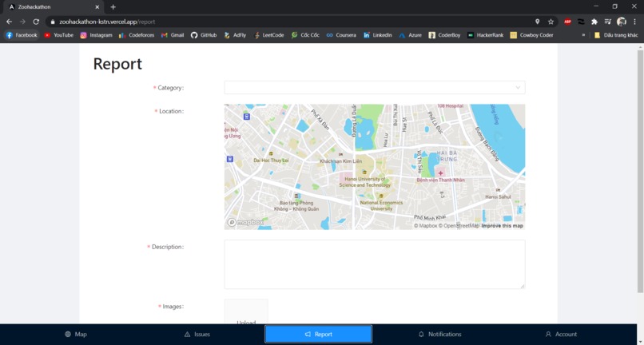Open the LeetCode bookmark
This screenshot has height=345, width=644.
pyautogui.click(x=269, y=35)
